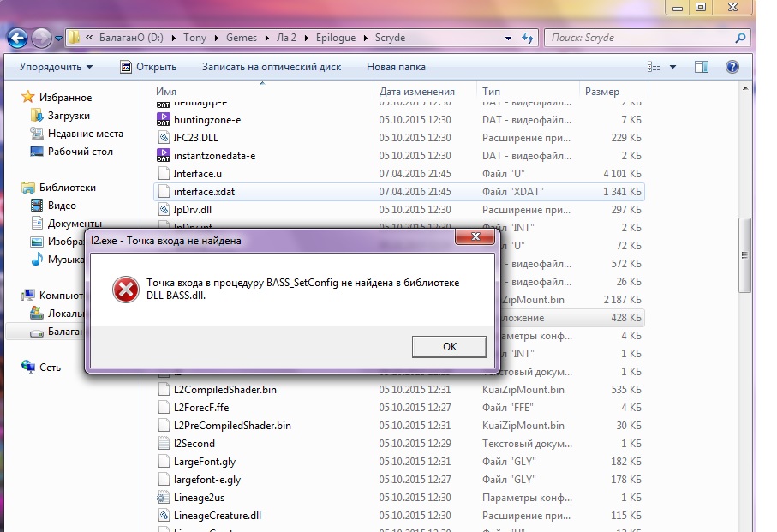Select the huntingzone-e DAT file icon

(x=164, y=120)
